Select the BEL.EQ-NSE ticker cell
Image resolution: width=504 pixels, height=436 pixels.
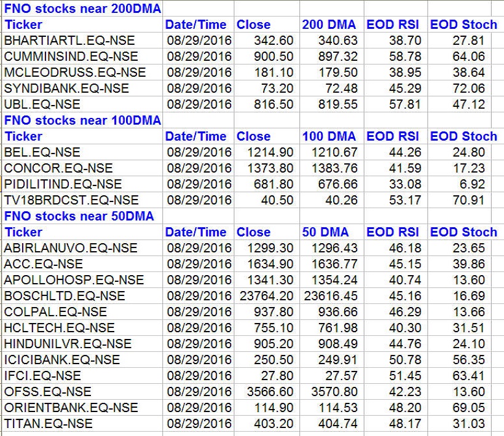(x=42, y=152)
